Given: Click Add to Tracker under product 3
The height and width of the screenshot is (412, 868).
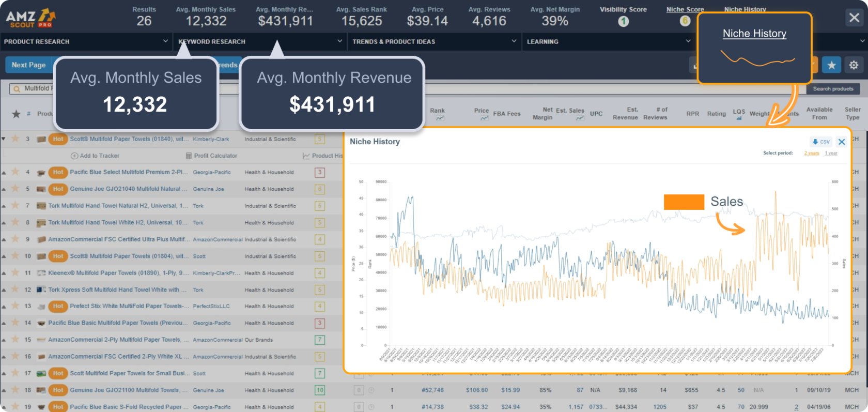Looking at the screenshot, I should (95, 156).
